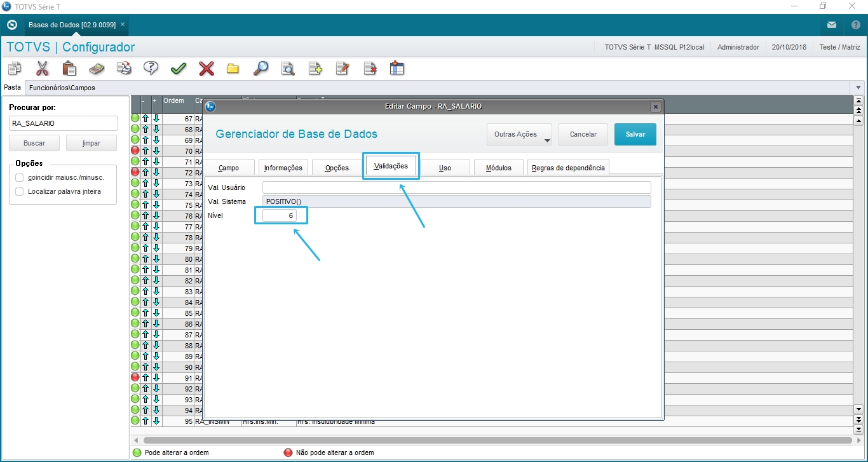Click the yellow Folder icon
This screenshot has width=868, height=462.
[233, 68]
